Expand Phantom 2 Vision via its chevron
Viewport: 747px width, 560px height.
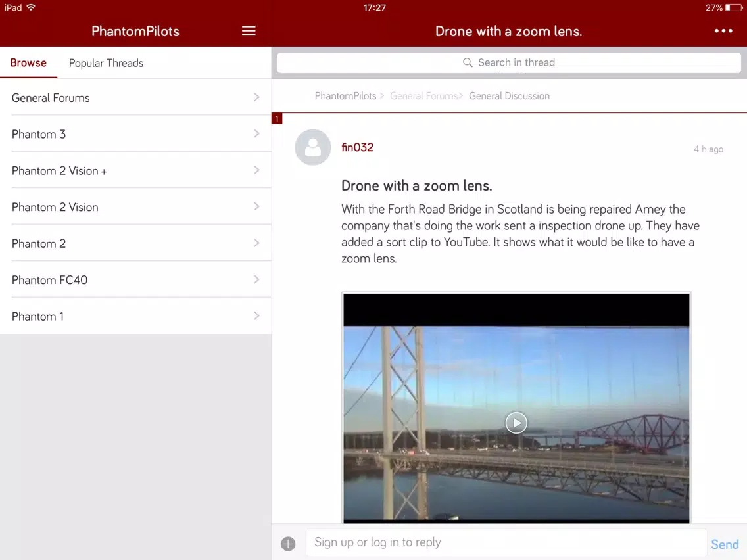click(256, 206)
